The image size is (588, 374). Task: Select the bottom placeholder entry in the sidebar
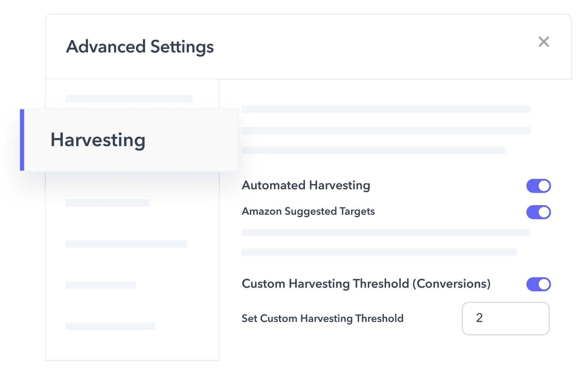click(110, 327)
